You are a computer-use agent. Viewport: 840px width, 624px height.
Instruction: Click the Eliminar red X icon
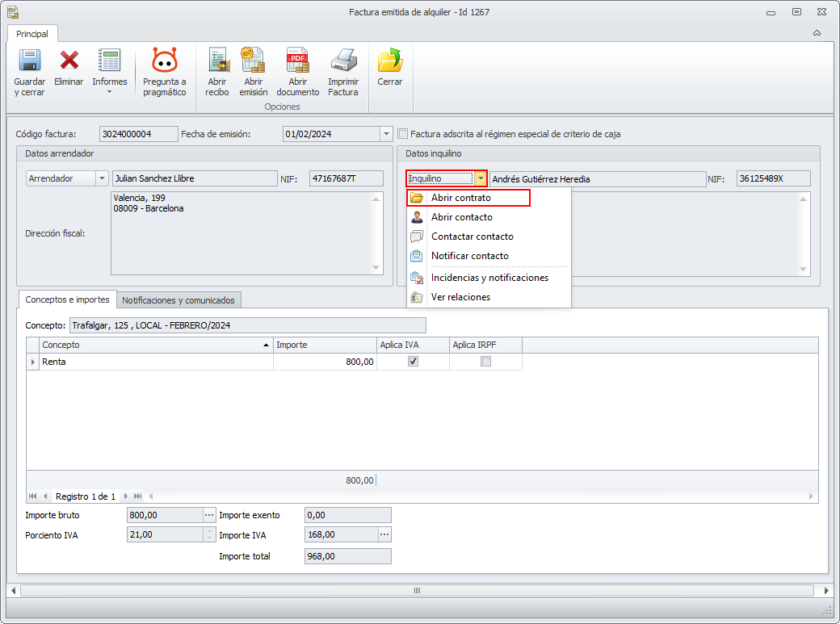point(69,60)
